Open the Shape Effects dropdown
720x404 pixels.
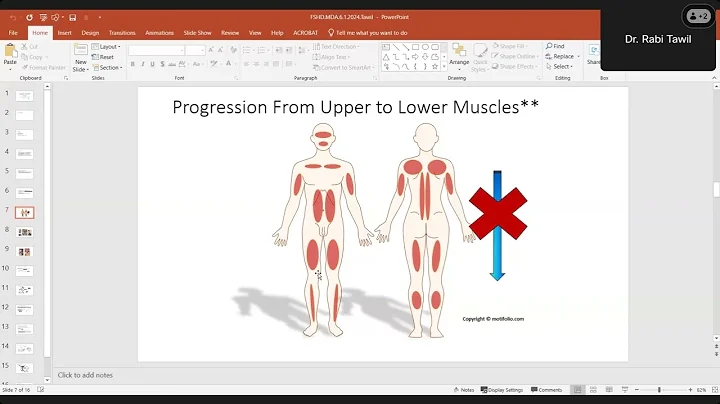[x=514, y=67]
